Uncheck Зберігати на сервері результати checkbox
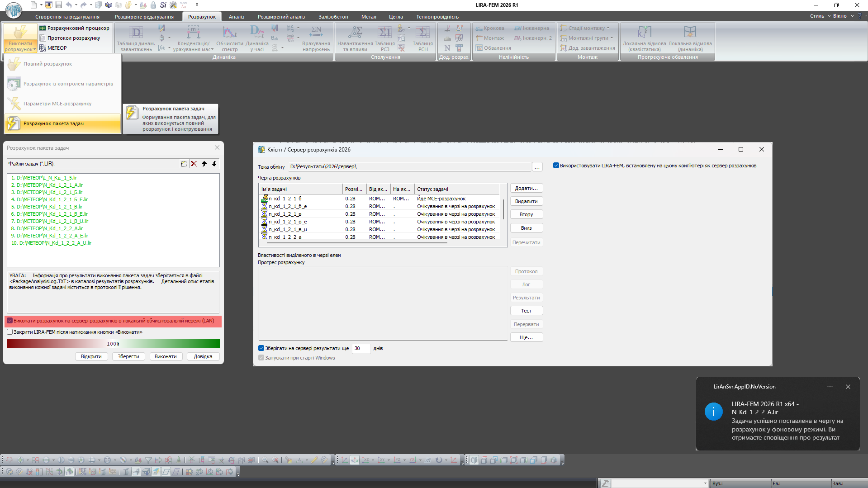 coord(261,348)
